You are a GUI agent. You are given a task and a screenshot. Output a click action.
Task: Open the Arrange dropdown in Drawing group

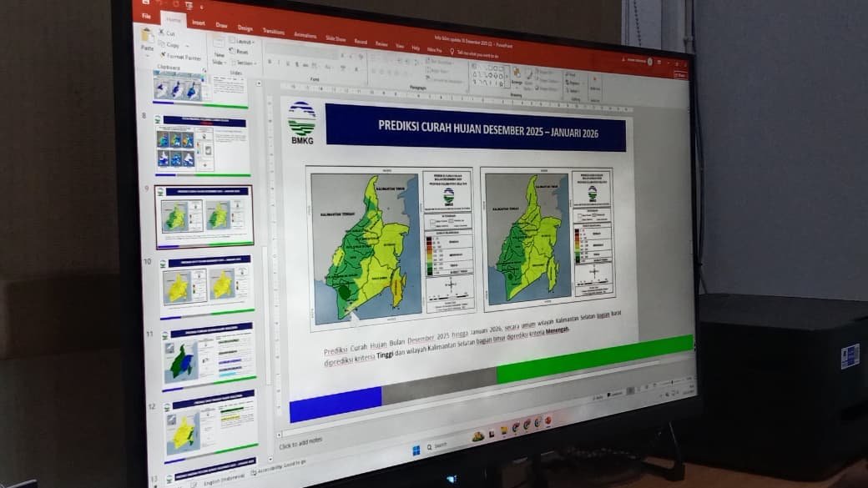[517, 77]
